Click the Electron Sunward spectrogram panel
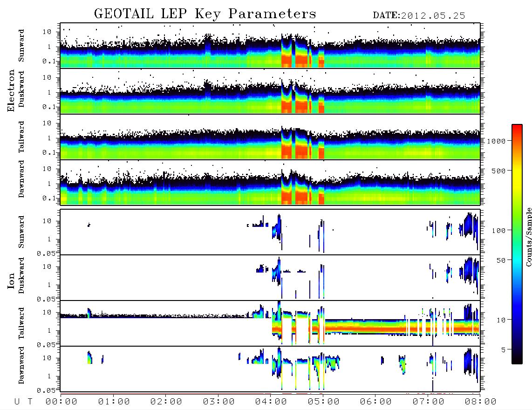The image size is (532, 410). (x=270, y=46)
